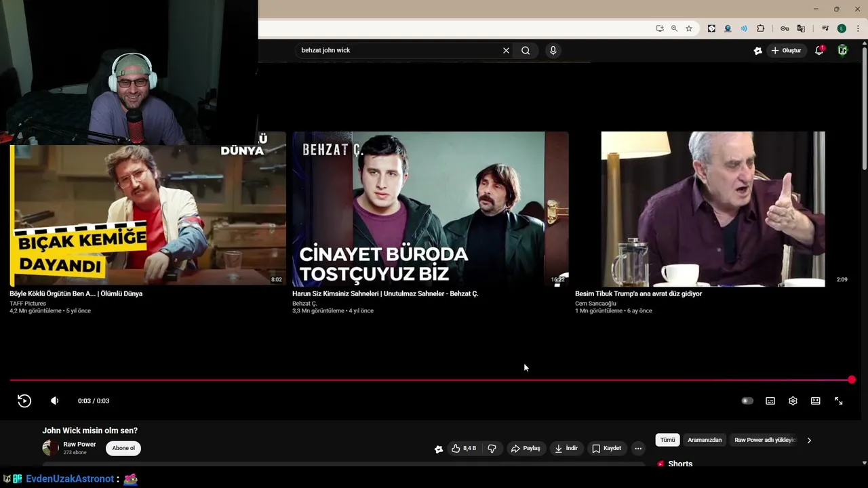Open the notifications bell
The image size is (868, 488).
819,50
